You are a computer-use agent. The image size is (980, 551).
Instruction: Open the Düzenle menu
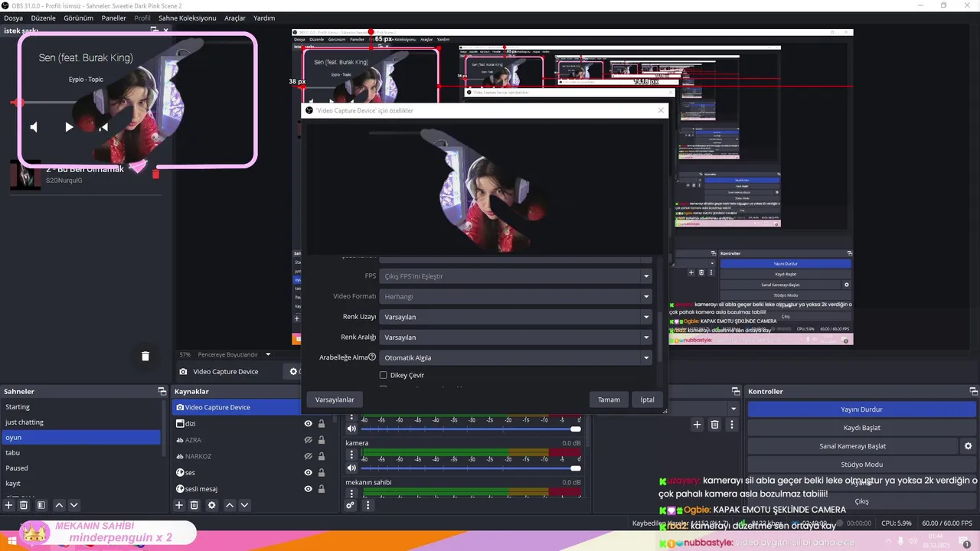43,18
